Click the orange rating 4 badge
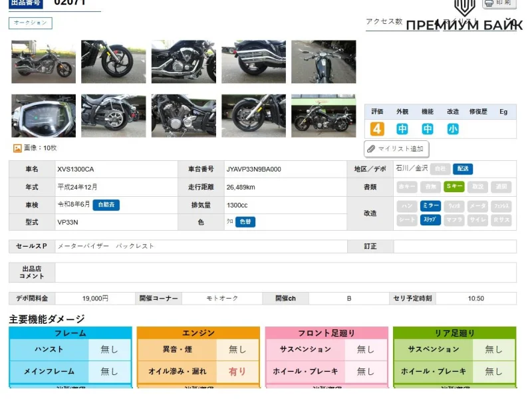The width and height of the screenshot is (532, 399). (x=377, y=129)
